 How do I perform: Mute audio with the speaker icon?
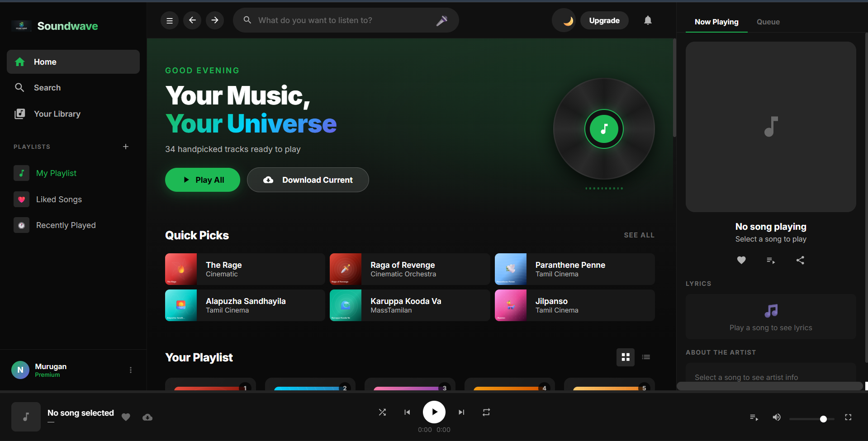777,417
